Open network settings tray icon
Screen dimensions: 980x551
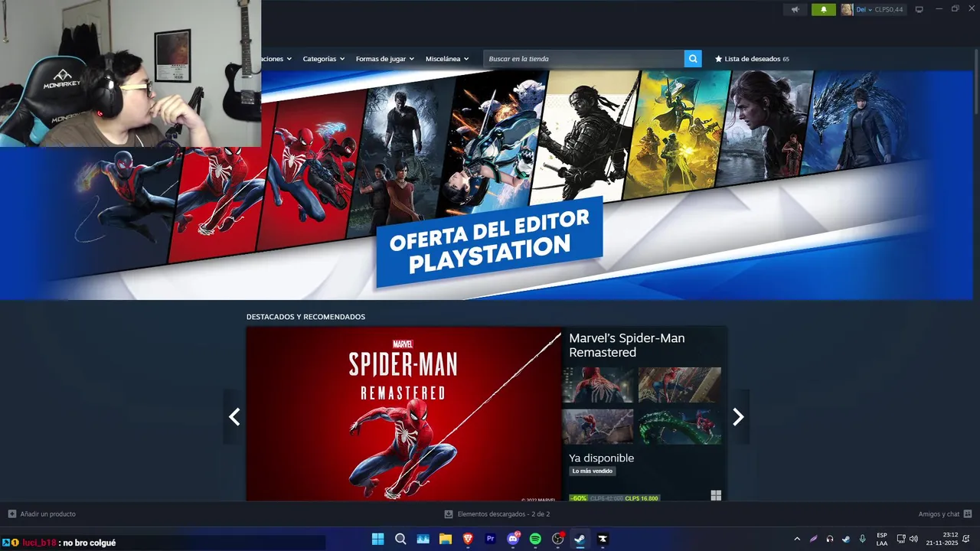[901, 539]
